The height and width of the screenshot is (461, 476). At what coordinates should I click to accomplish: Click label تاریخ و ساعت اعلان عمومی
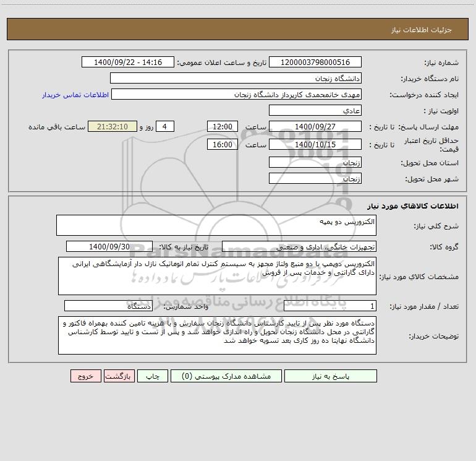point(222,62)
